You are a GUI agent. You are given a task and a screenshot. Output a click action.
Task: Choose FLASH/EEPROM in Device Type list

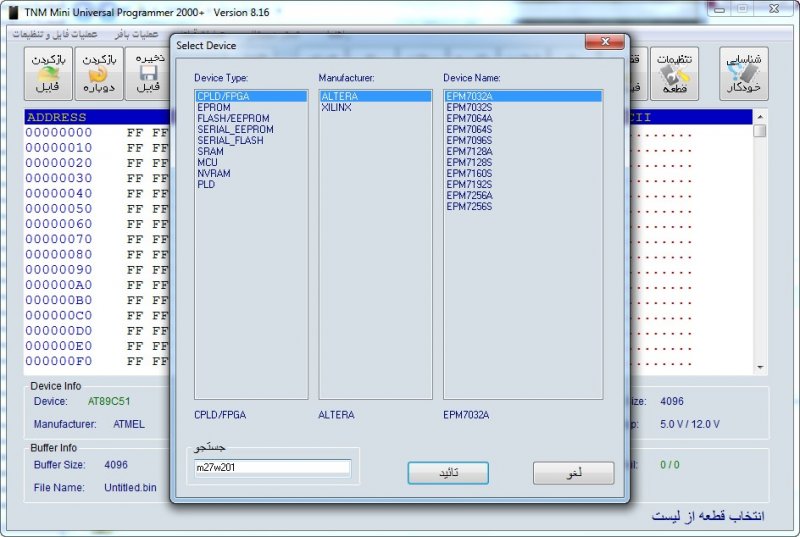[233, 118]
